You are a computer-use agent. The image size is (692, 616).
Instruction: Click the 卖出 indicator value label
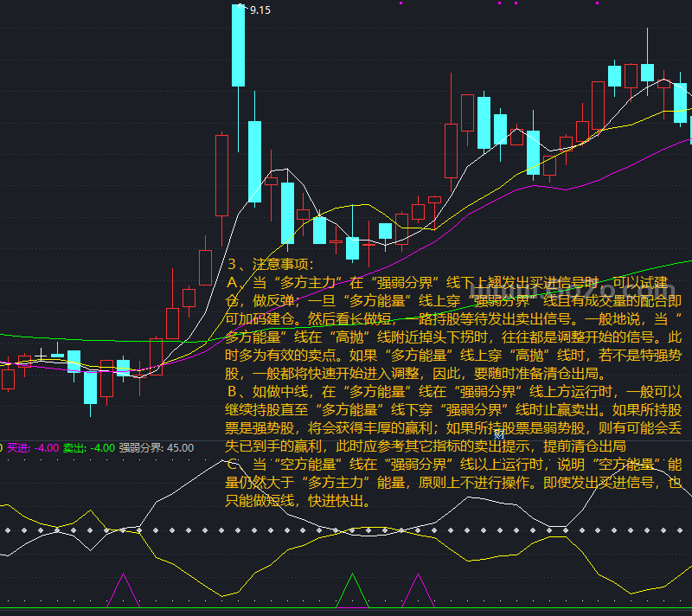pos(89,448)
